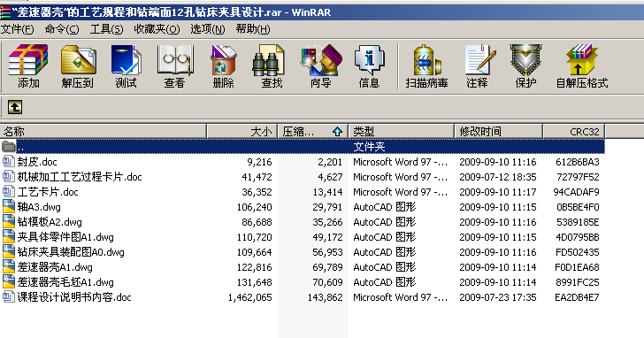Image resolution: width=644 pixels, height=338 pixels.
Task: Click 自解压格式 (SFX) icon
Action: (x=581, y=66)
